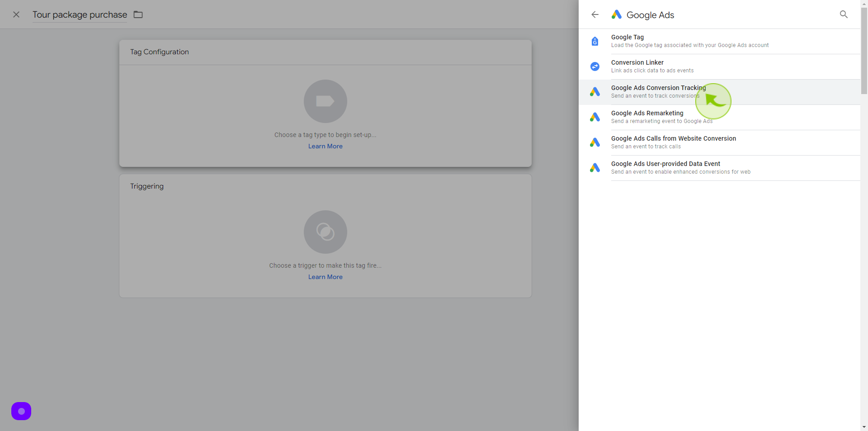Click the trigger placeholder circle icon
Viewport: 868px width, 431px height.
[x=325, y=232]
